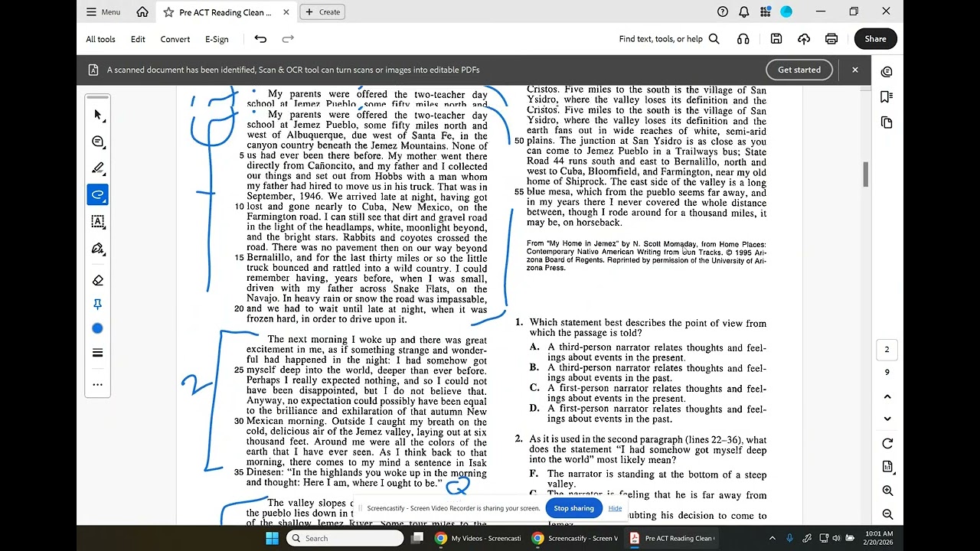Dismiss the scanned document banner
980x551 pixels.
(855, 70)
